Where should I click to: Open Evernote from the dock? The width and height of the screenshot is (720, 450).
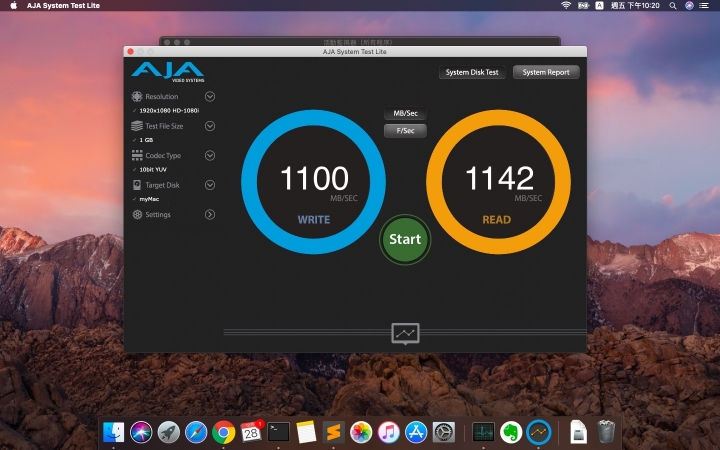click(511, 432)
